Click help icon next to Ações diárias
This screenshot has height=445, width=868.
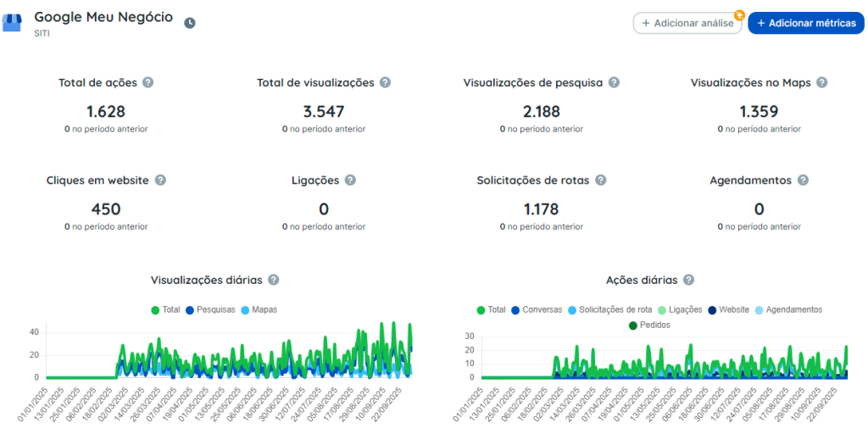pyautogui.click(x=688, y=280)
